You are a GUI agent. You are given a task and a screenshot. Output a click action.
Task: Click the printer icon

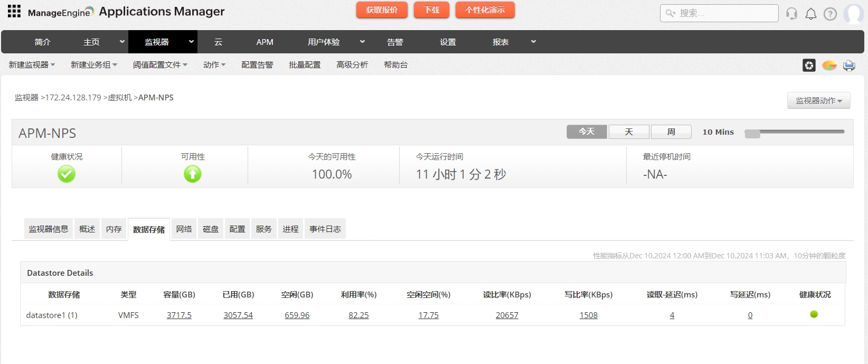click(x=849, y=65)
